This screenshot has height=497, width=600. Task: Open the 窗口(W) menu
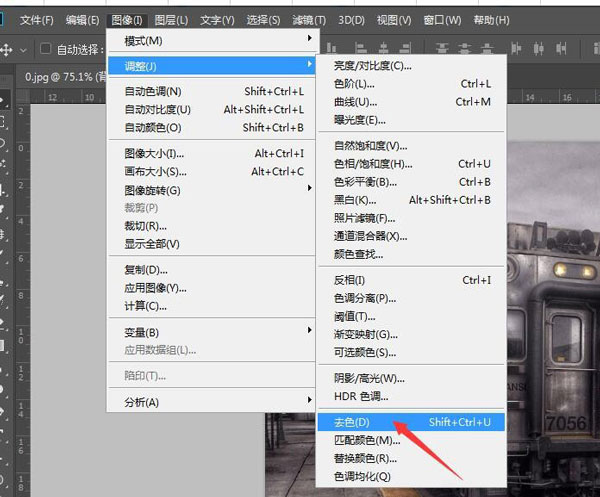pos(442,20)
